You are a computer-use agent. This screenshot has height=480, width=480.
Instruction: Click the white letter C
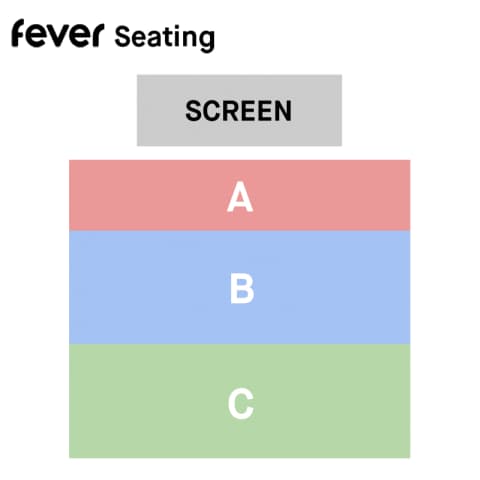(x=241, y=403)
